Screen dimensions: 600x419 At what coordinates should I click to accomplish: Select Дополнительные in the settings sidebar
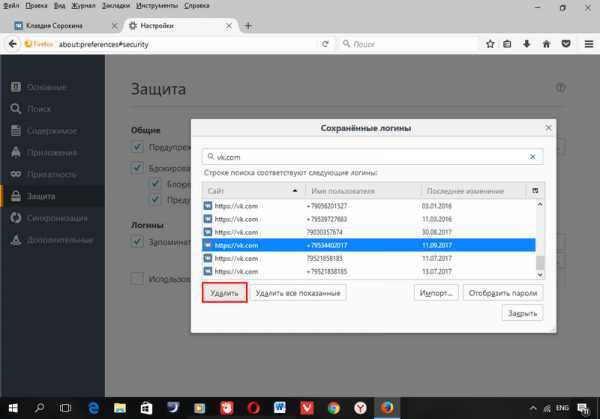[x=53, y=240]
